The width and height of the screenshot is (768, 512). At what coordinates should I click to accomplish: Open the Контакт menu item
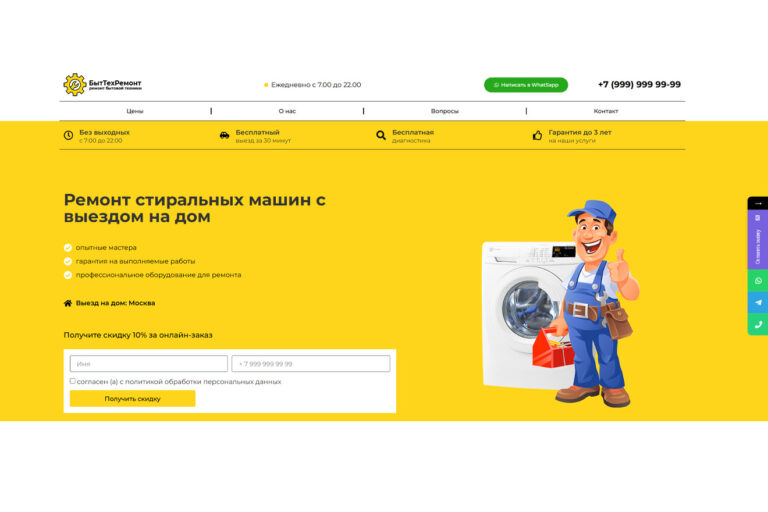[606, 111]
